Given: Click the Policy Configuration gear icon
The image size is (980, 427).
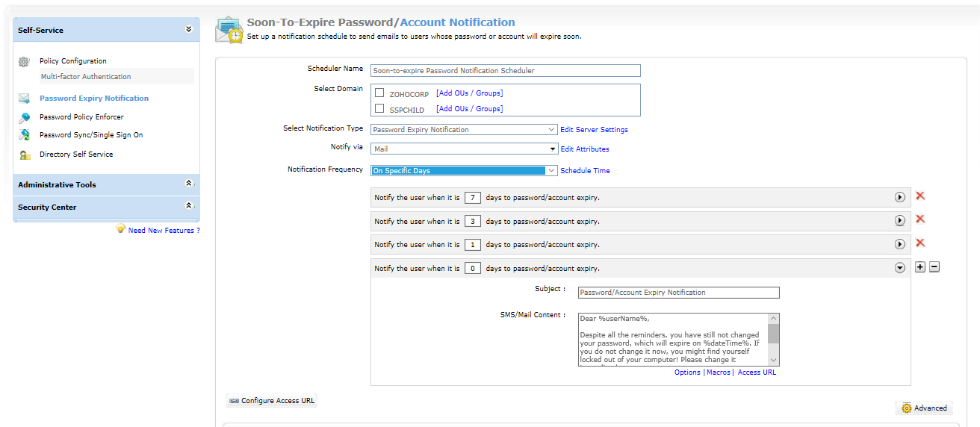Looking at the screenshot, I should click(x=25, y=62).
